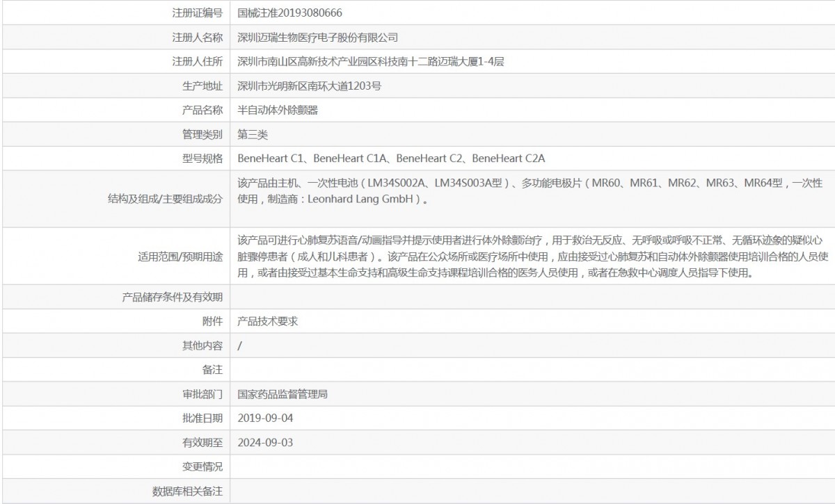Viewport: 835px width, 504px height.
Task: Click the 注册人住所 label
Action: (x=197, y=61)
